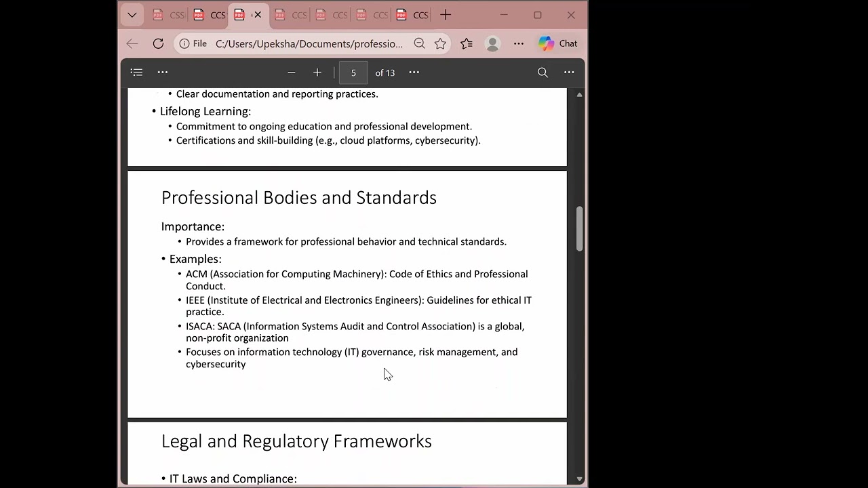Open Copilot Chat button

(558, 43)
